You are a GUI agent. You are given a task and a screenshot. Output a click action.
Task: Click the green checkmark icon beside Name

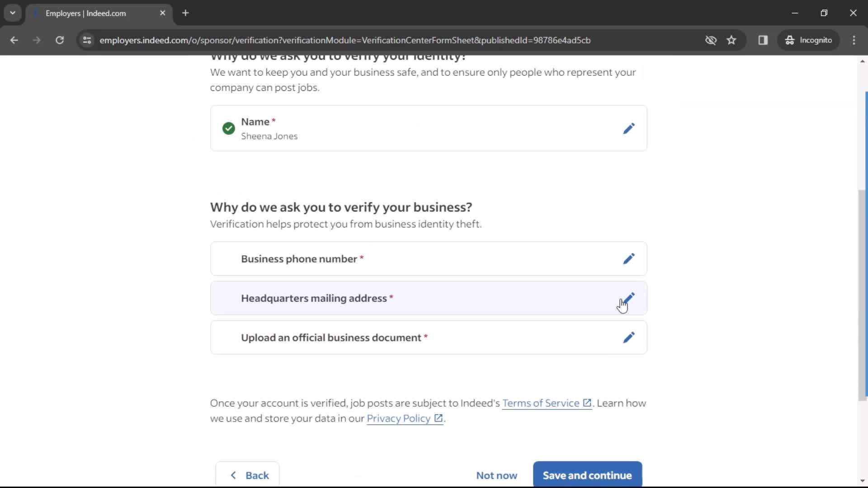point(228,128)
